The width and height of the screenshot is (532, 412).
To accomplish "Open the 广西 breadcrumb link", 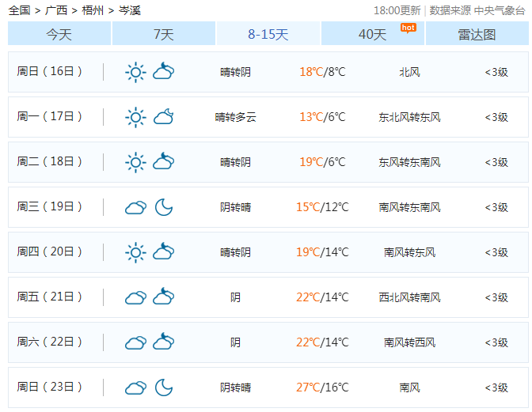I will 56,10.
